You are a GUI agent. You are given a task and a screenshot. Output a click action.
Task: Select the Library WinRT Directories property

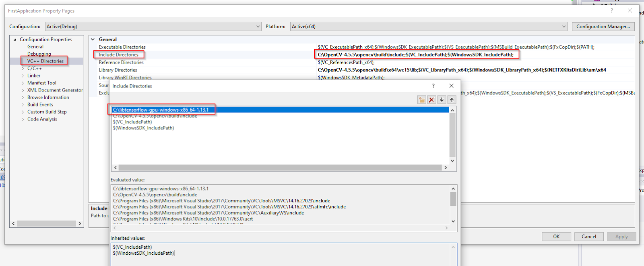tap(125, 78)
